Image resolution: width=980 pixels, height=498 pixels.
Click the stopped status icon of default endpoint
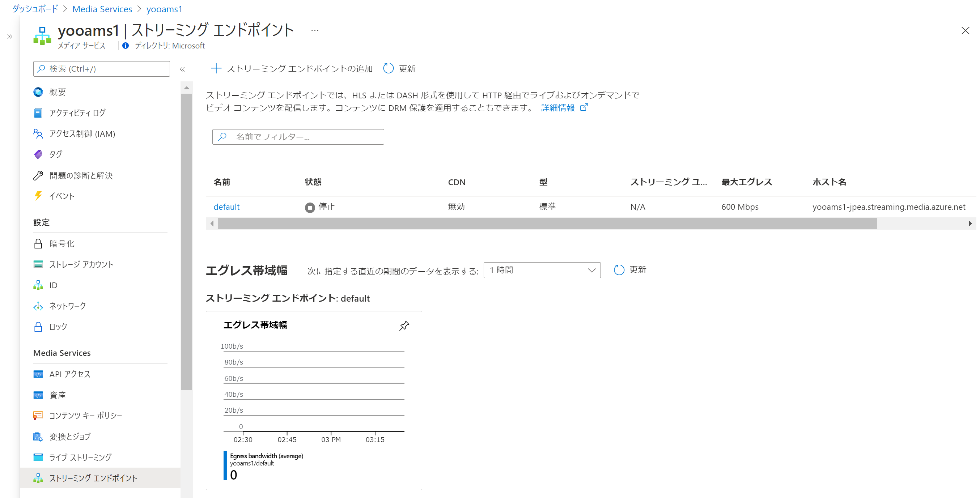point(310,207)
